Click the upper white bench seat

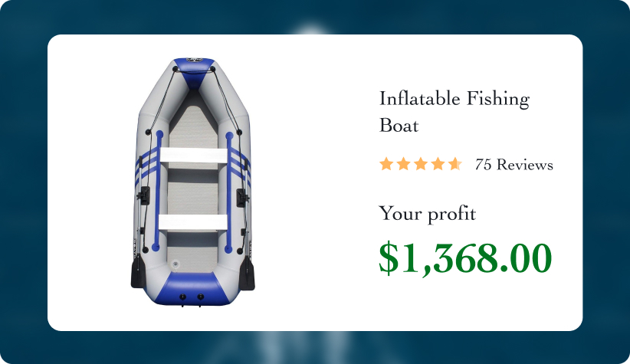192,156
